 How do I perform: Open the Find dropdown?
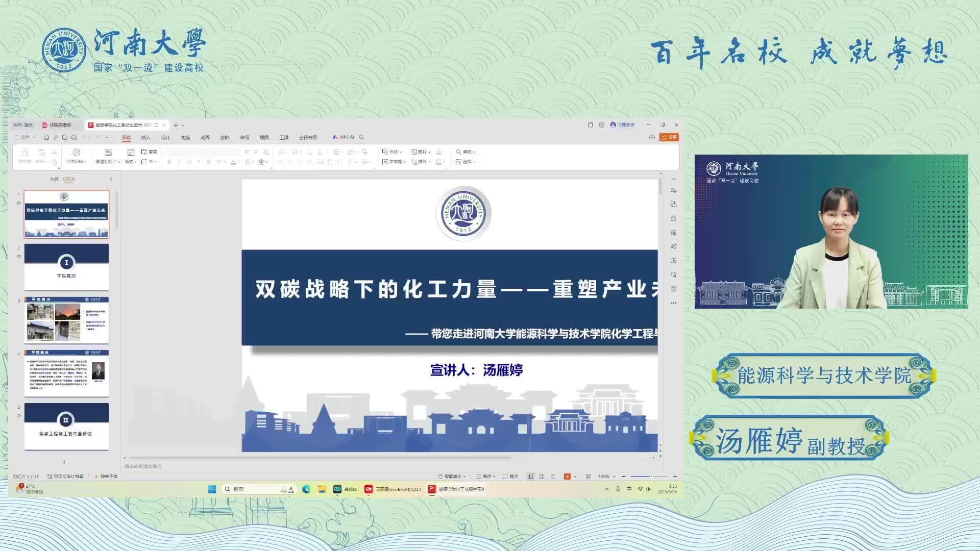click(x=465, y=152)
